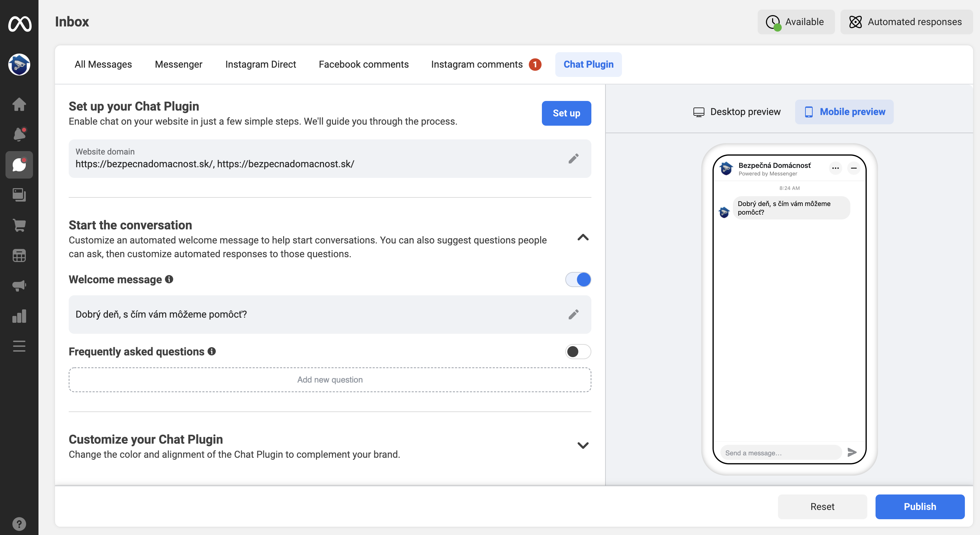Click the Reset button

823,507
